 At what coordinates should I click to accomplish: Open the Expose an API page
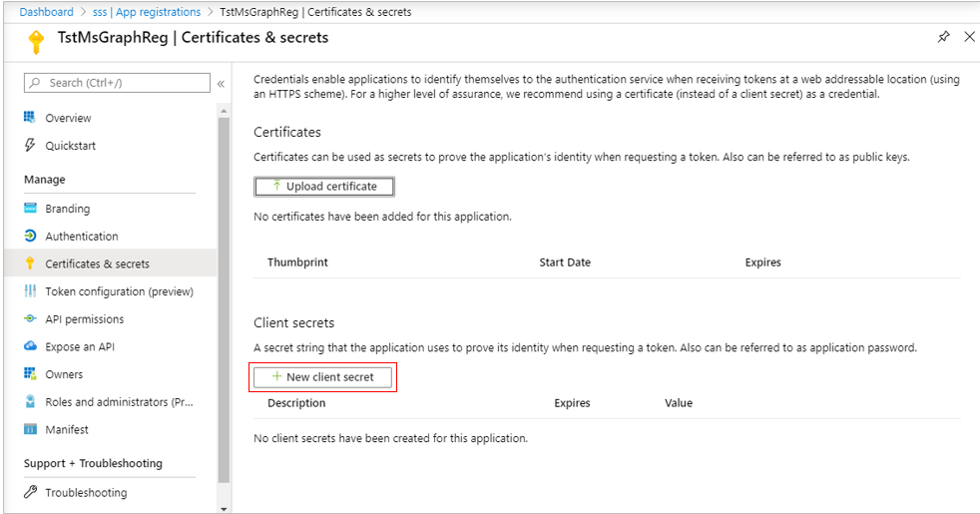[x=80, y=346]
